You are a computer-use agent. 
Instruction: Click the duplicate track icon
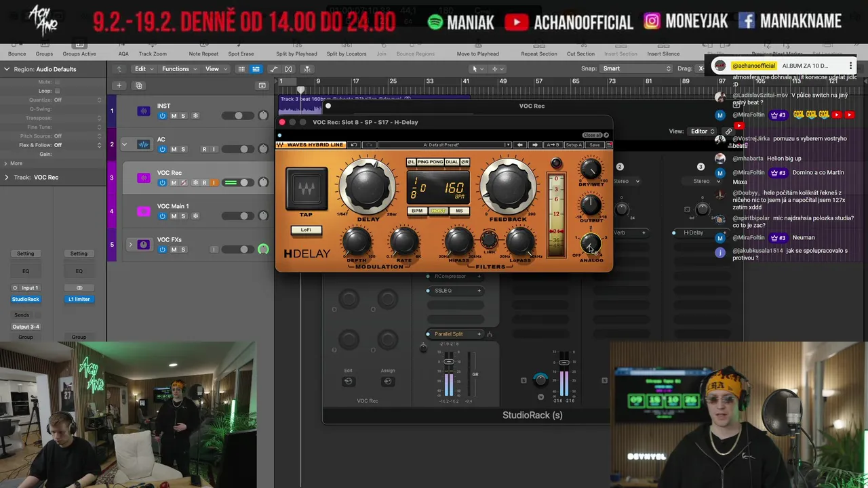tap(139, 85)
